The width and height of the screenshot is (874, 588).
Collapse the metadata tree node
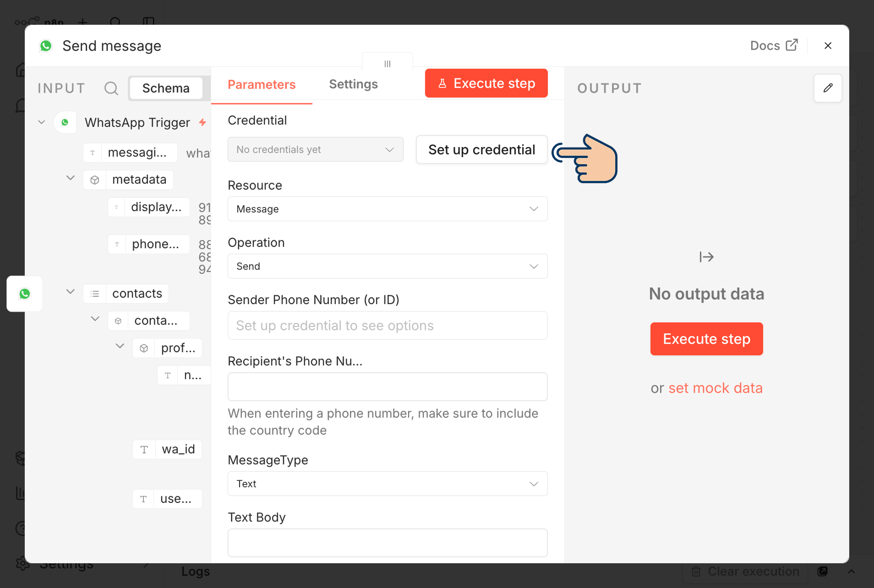point(70,178)
